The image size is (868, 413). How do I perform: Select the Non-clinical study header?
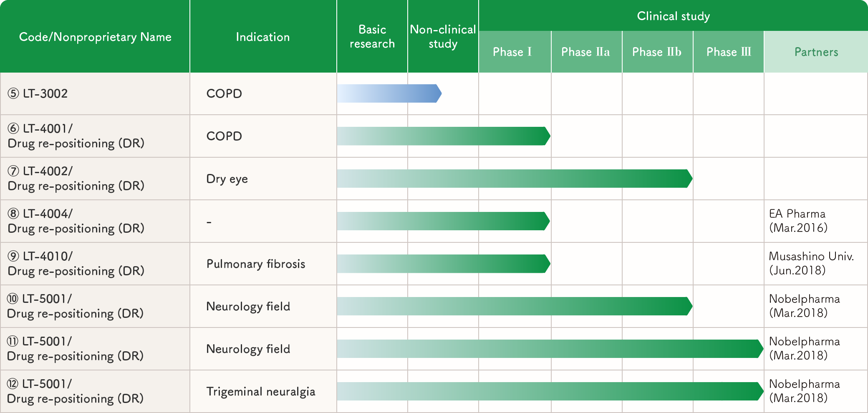(x=443, y=37)
